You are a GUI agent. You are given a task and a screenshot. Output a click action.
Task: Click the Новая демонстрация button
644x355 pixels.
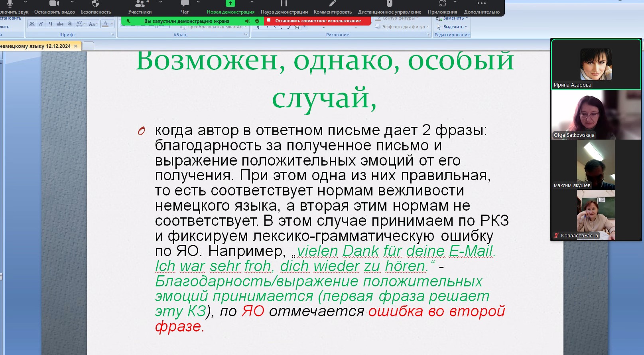click(230, 4)
